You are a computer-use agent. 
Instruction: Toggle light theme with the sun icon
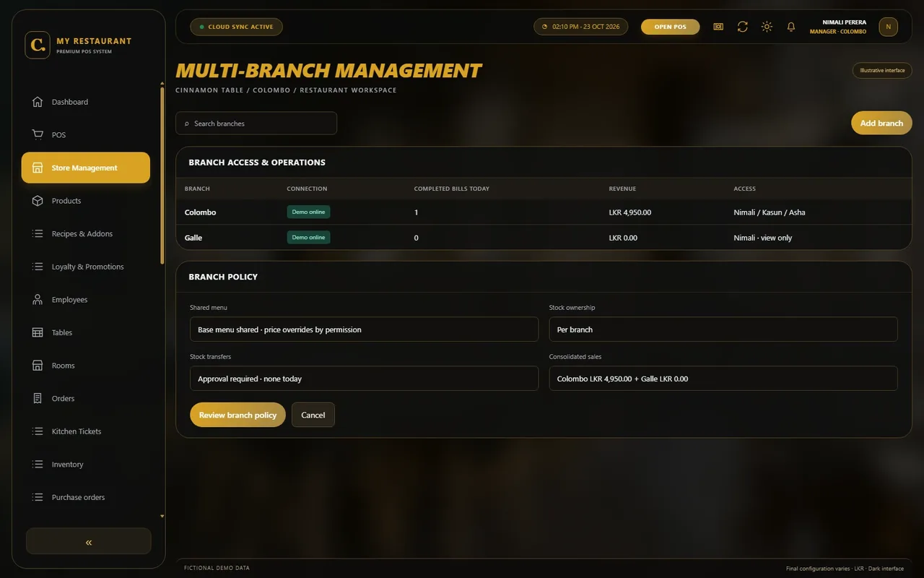click(x=767, y=27)
